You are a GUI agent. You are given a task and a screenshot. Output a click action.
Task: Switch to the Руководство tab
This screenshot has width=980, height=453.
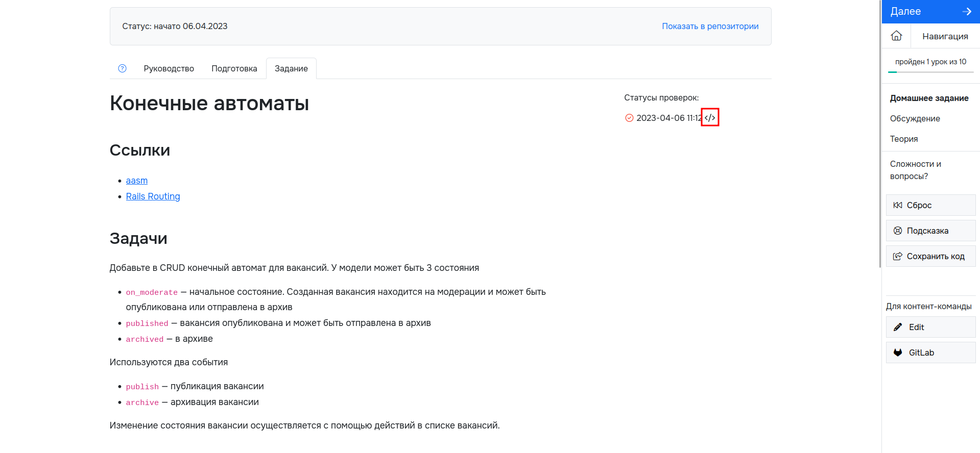tap(169, 68)
